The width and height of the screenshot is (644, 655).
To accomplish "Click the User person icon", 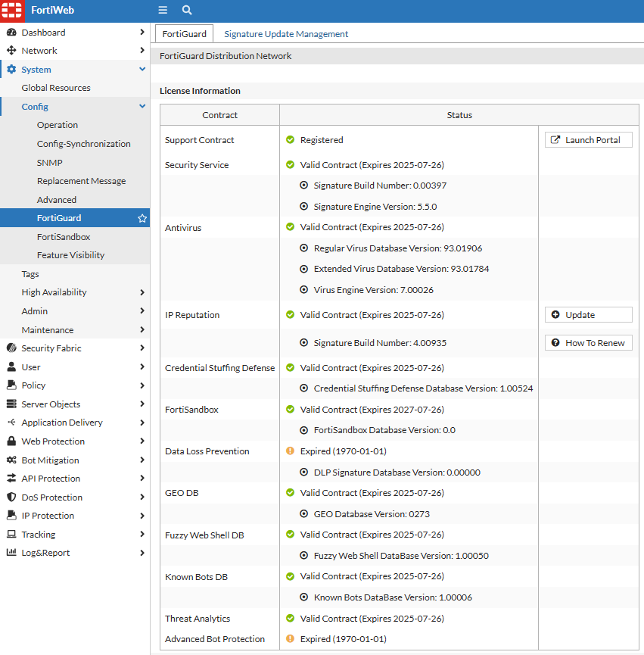I will point(11,366).
